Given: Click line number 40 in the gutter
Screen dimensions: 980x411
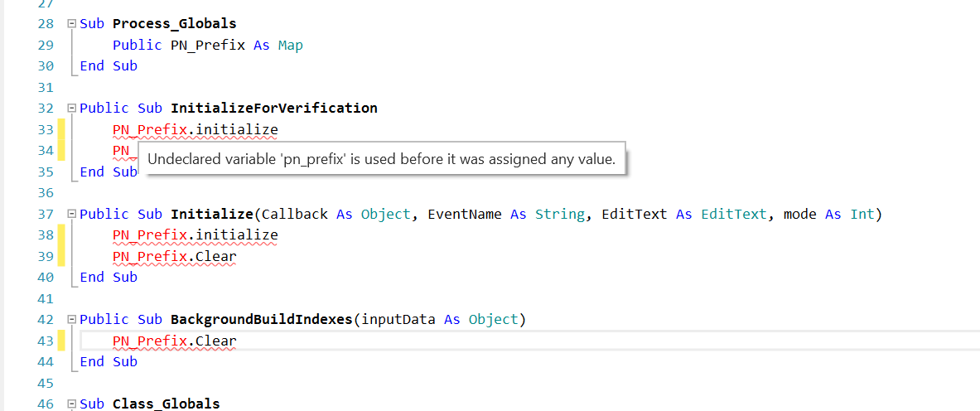Looking at the screenshot, I should click(x=46, y=278).
